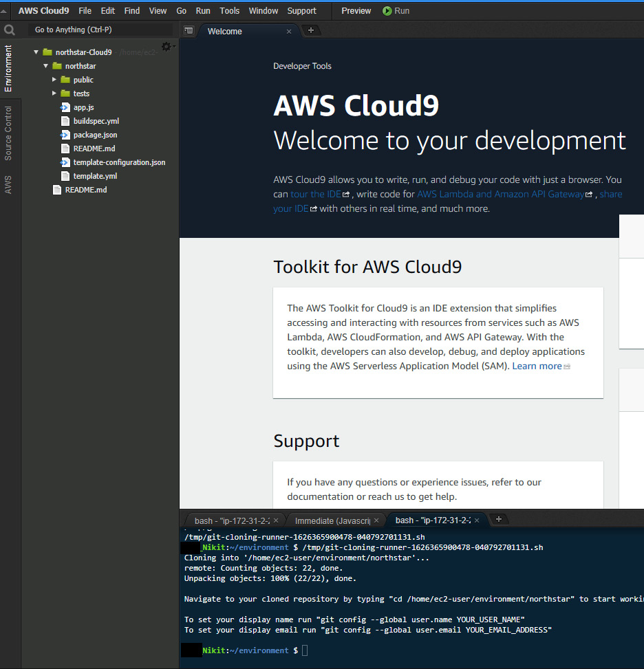Image resolution: width=644 pixels, height=669 pixels.
Task: Open AWS Lambda and Amazon API Gateway link
Action: (x=505, y=194)
